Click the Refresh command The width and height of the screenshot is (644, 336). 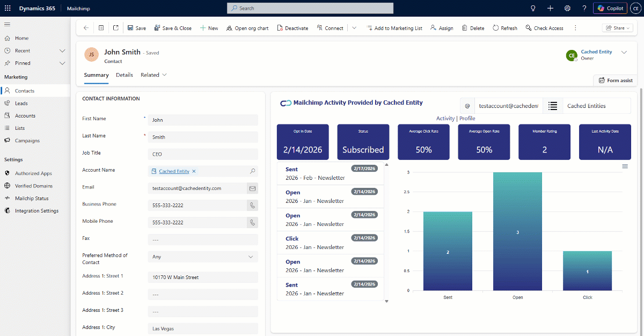point(505,28)
